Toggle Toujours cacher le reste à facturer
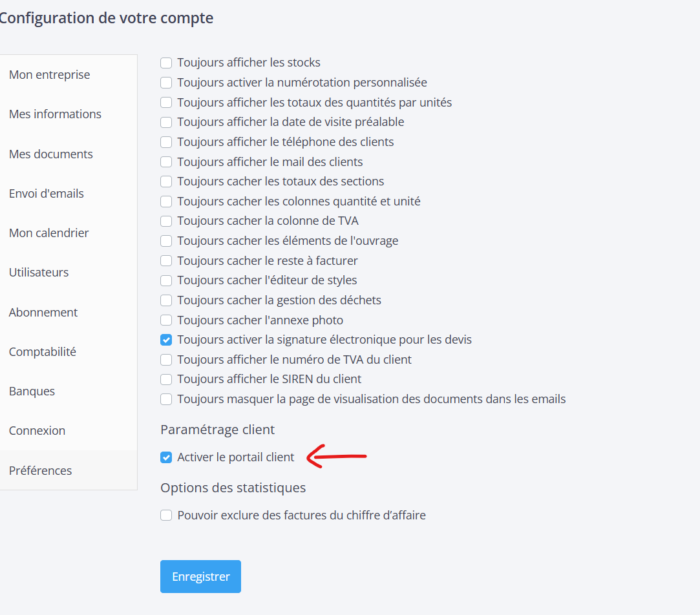 [166, 261]
